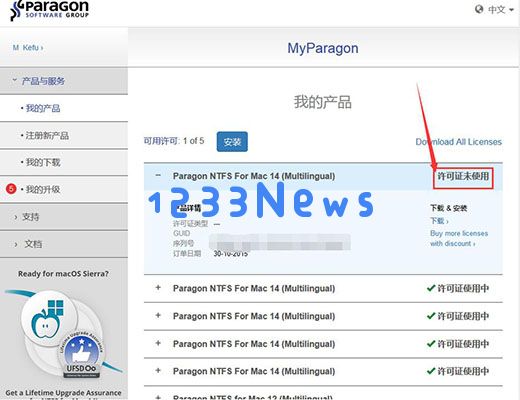Open the M Kefu account link
Viewport: 520px width, 400px height.
pyautogui.click(x=28, y=48)
